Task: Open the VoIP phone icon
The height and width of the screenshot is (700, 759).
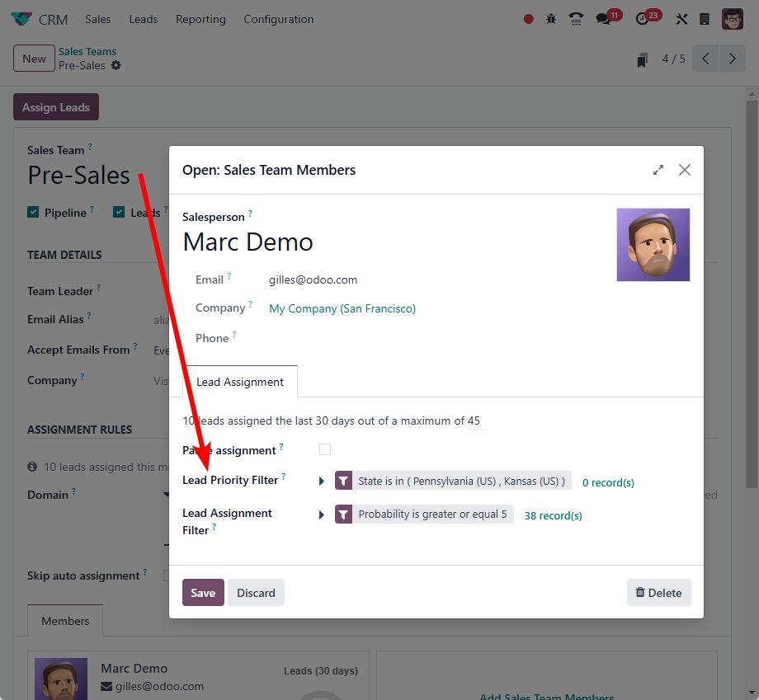Action: pyautogui.click(x=576, y=19)
